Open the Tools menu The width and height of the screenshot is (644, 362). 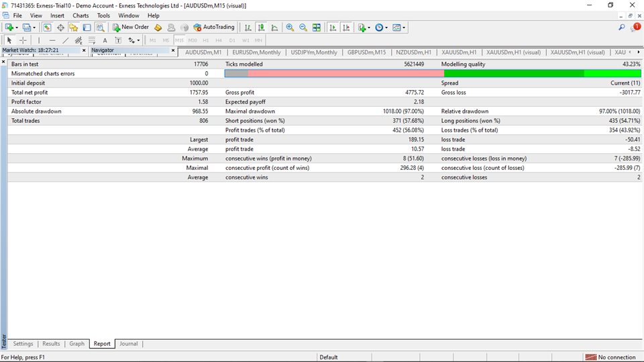[x=103, y=15]
